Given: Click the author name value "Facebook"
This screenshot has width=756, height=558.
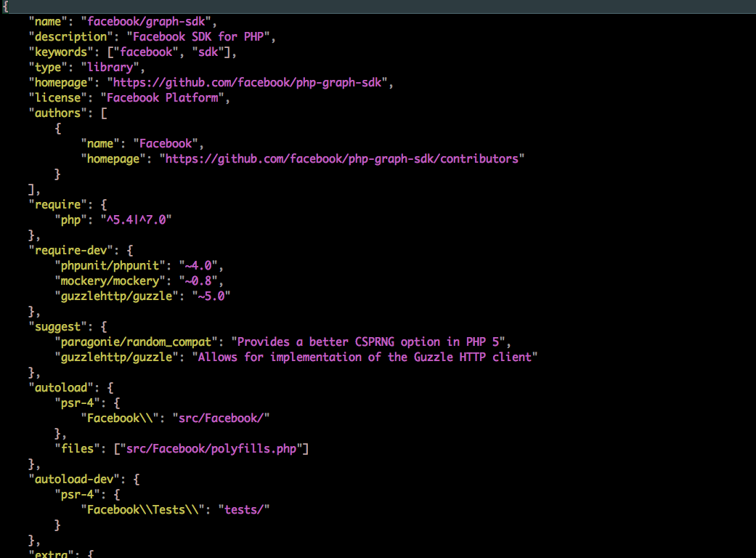Looking at the screenshot, I should tap(166, 144).
